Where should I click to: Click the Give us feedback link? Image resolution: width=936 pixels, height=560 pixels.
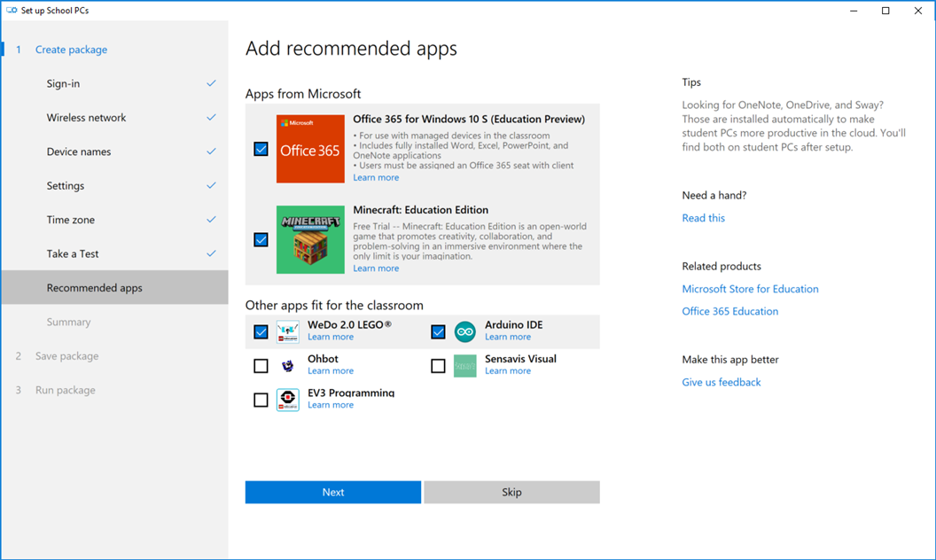[721, 383]
